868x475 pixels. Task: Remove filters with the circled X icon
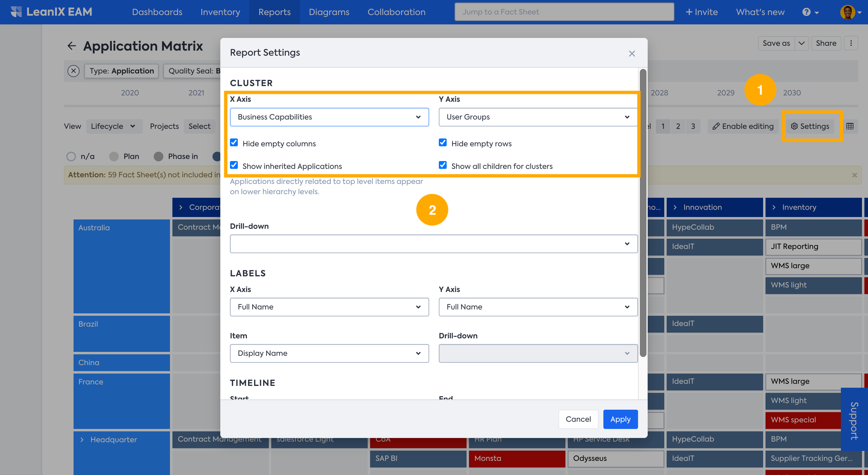[x=74, y=71]
